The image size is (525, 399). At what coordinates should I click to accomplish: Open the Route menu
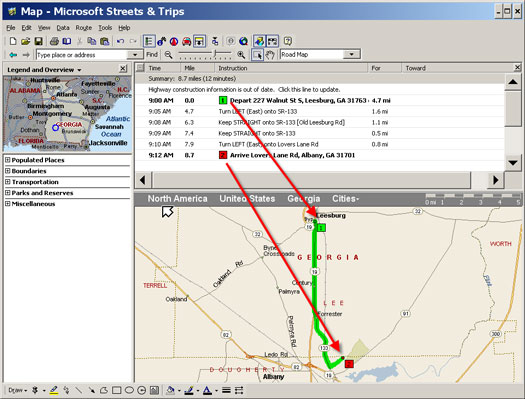[84, 28]
